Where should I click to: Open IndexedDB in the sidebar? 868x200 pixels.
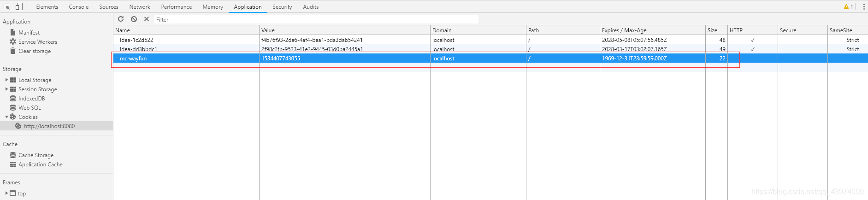tap(31, 98)
